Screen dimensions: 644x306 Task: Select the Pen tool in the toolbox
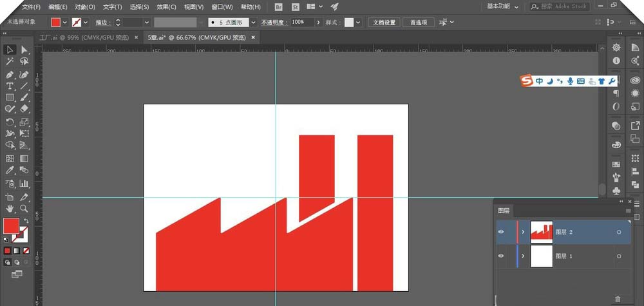10,74
